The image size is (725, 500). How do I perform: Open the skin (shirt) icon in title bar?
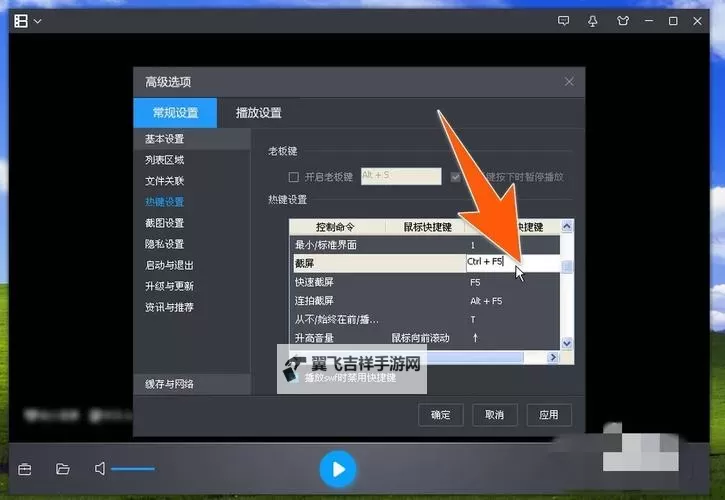pyautogui.click(x=623, y=21)
